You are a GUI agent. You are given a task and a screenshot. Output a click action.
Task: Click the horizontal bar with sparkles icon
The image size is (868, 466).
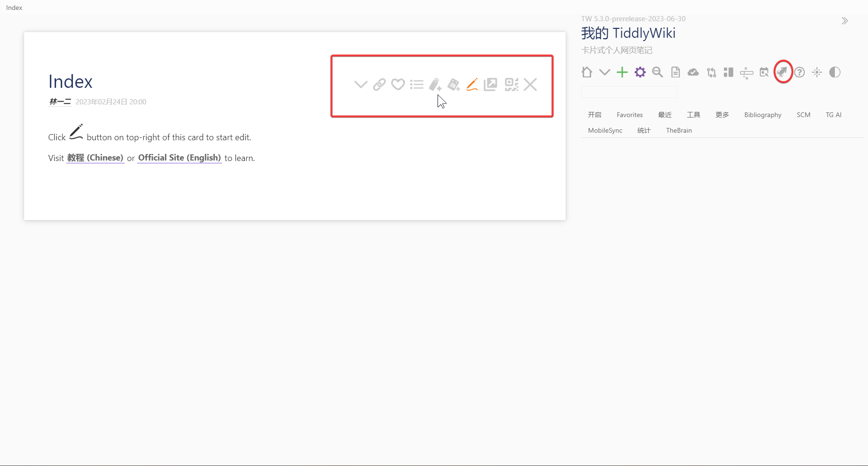747,73
